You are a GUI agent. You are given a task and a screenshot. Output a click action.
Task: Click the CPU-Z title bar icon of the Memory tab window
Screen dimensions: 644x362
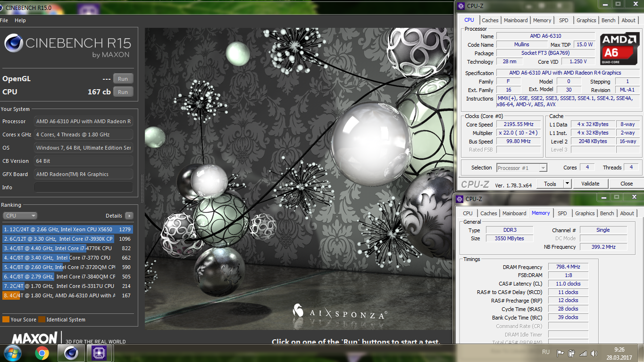[459, 199]
